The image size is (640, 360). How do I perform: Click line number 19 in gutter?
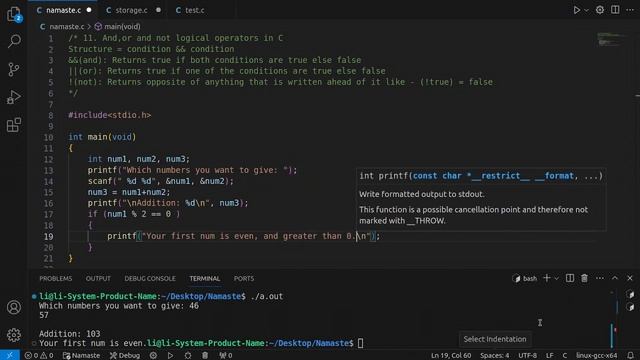coord(49,236)
